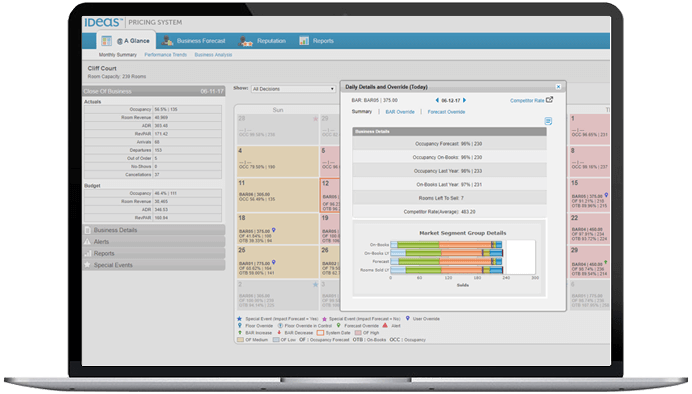Screen dimensions: 692x394
Task: Expand the Special Events sidebar section
Action: tap(154, 265)
